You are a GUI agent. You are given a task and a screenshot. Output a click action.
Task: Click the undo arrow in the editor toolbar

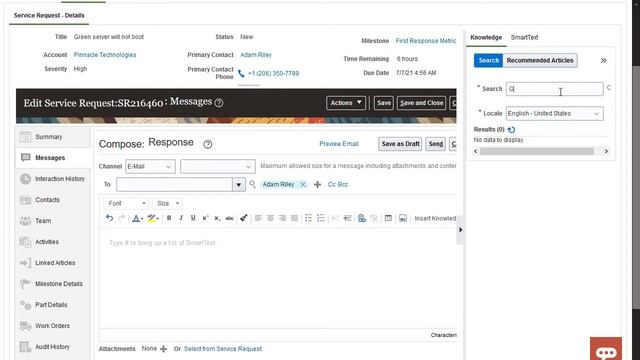click(109, 218)
